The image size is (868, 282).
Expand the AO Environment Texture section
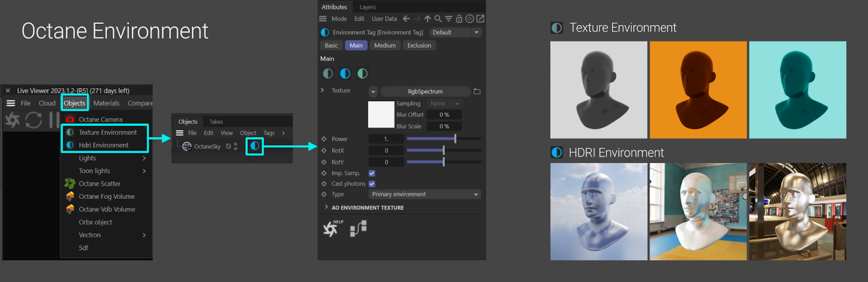(326, 207)
